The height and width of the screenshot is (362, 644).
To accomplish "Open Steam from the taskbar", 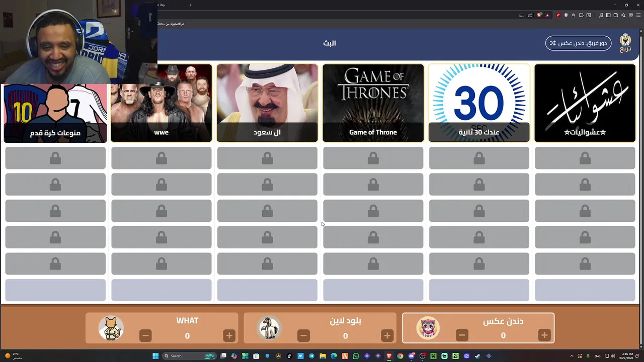I will coord(477,356).
